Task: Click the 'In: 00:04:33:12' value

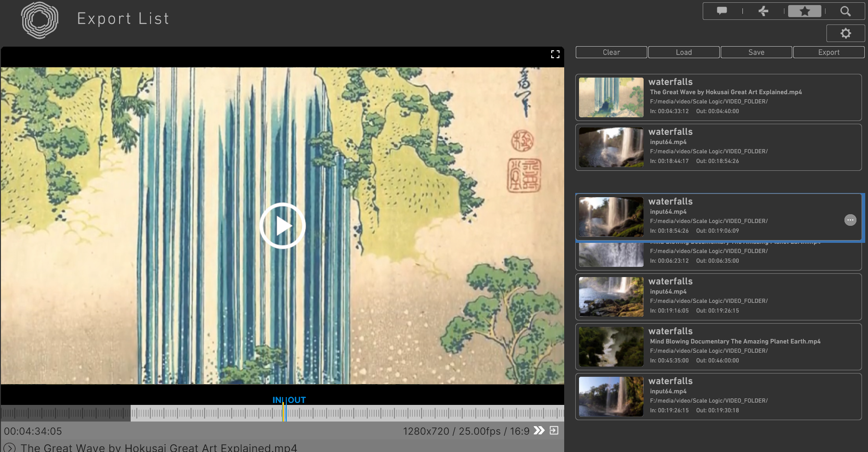Action: (x=669, y=111)
